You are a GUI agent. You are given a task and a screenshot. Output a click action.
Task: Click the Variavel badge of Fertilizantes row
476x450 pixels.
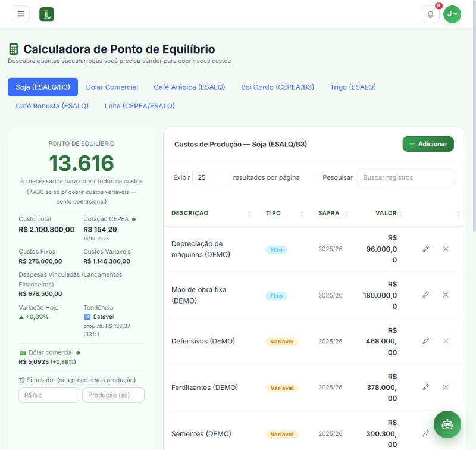tap(282, 388)
